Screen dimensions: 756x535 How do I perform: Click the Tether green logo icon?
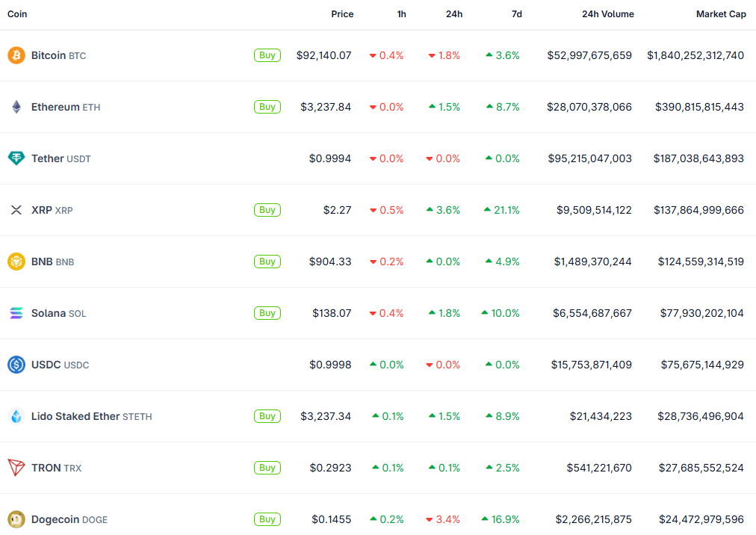coord(16,158)
